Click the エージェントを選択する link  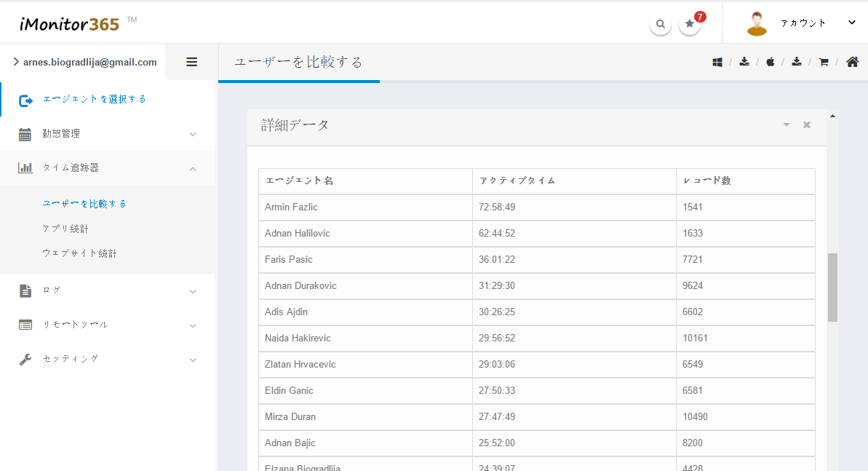coord(95,99)
